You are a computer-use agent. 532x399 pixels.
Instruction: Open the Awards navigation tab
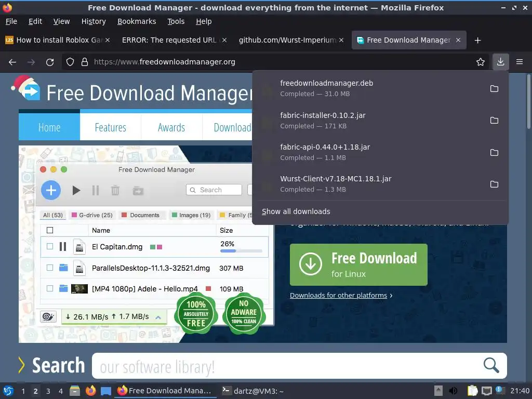point(171,127)
